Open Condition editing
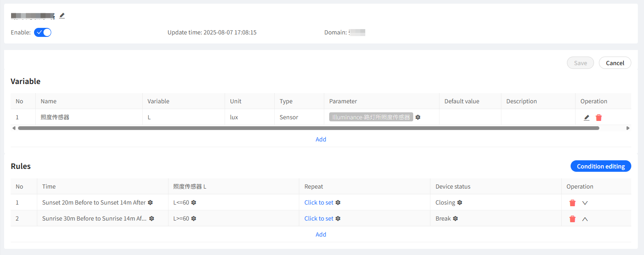This screenshot has height=255, width=644. [x=601, y=166]
